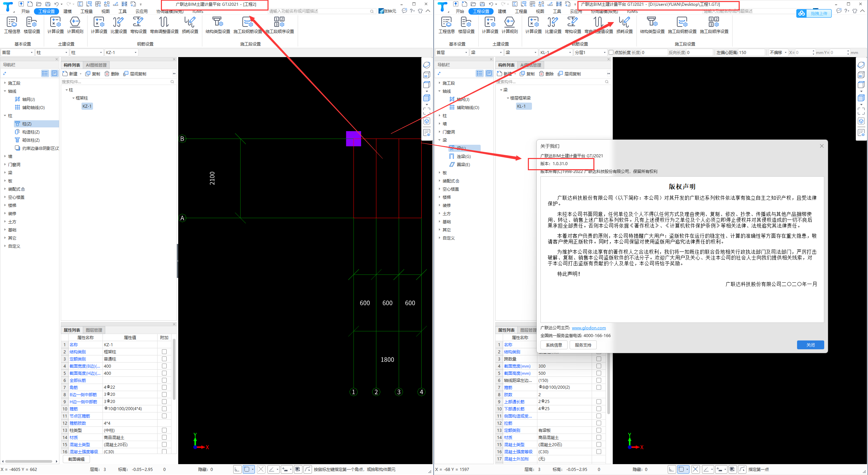Tick 附加 checkbox for 定额类别 in left window
The height and width of the screenshot is (475, 868).
pos(164,359)
